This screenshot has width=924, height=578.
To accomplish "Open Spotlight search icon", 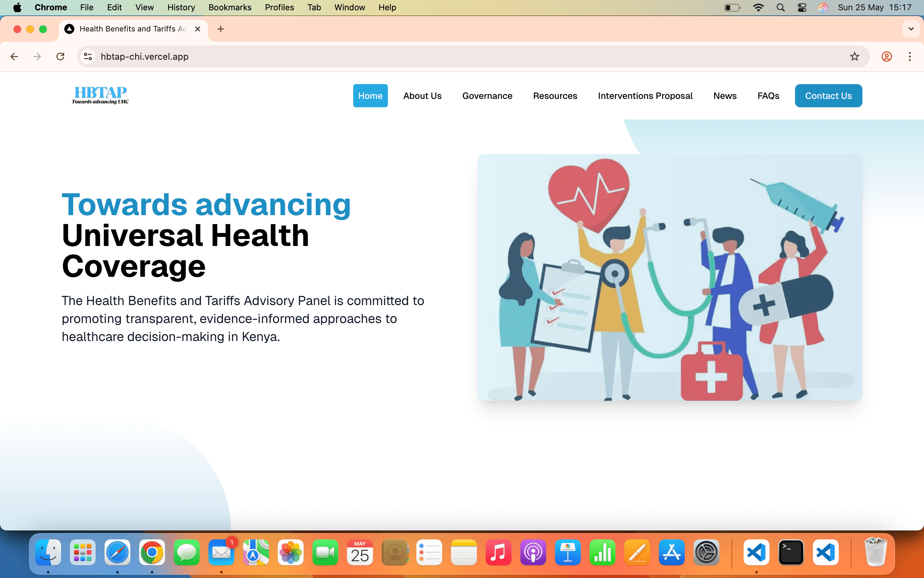I will pos(781,7).
